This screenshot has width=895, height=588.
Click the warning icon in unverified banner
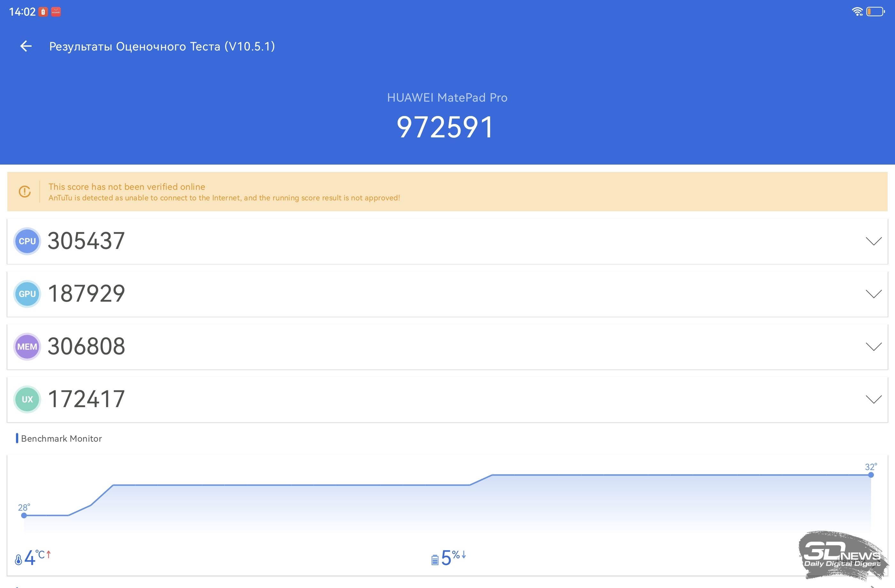pyautogui.click(x=25, y=192)
